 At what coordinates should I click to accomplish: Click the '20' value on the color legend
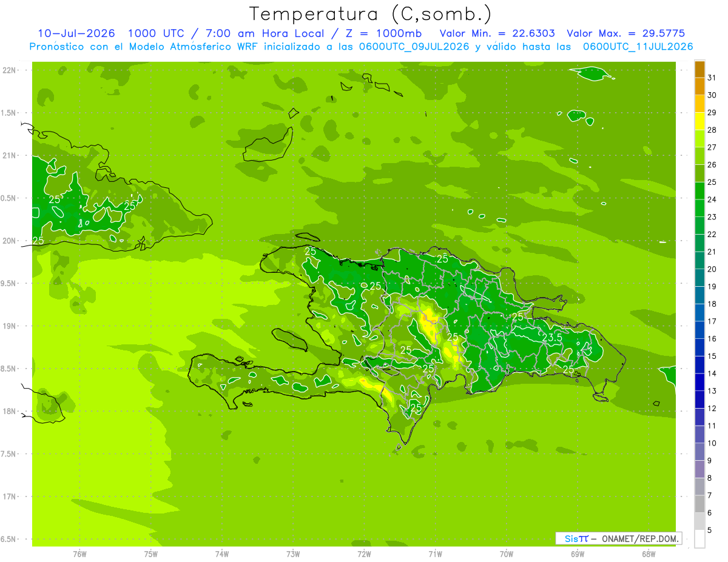[x=712, y=269]
